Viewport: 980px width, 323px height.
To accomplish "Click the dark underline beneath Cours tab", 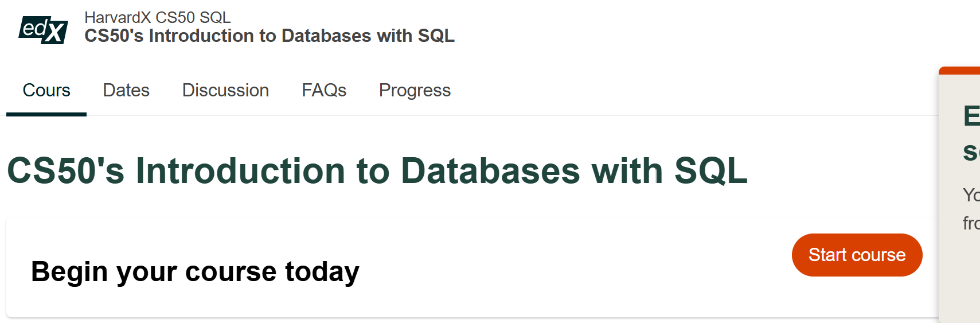I will [46, 114].
